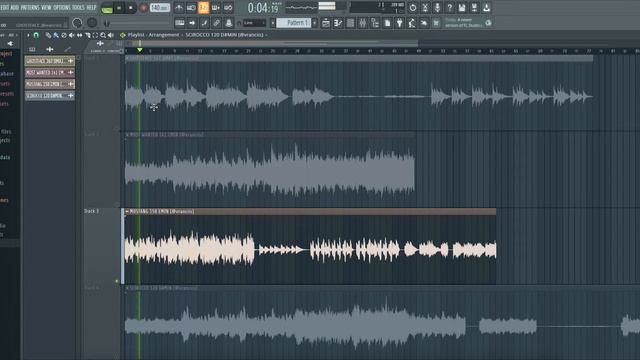This screenshot has width=640, height=360.
Task: Click the floppy disk save icon
Action: (462, 7)
